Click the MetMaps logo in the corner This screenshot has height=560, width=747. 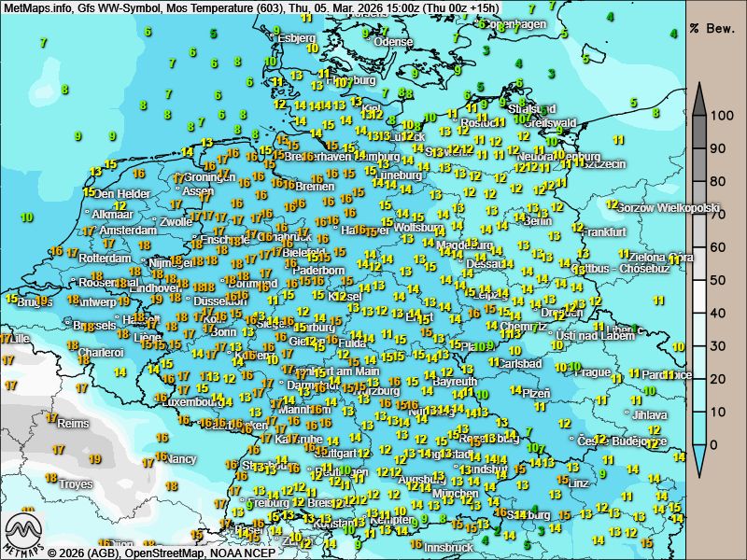(x=24, y=533)
